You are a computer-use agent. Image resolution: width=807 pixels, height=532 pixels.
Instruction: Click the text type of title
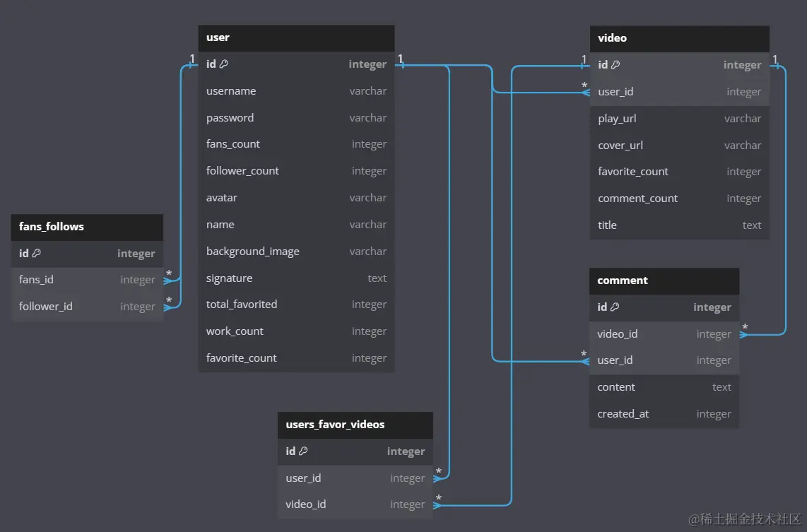pos(751,225)
